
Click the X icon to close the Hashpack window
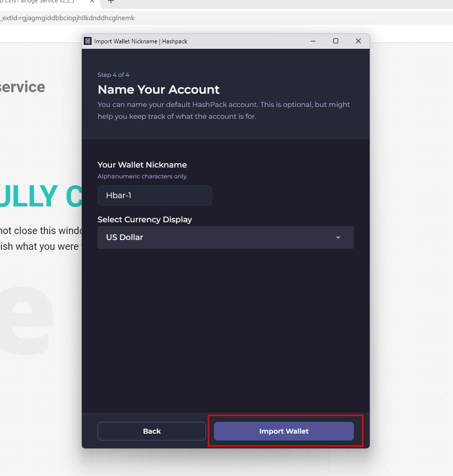pyautogui.click(x=358, y=41)
